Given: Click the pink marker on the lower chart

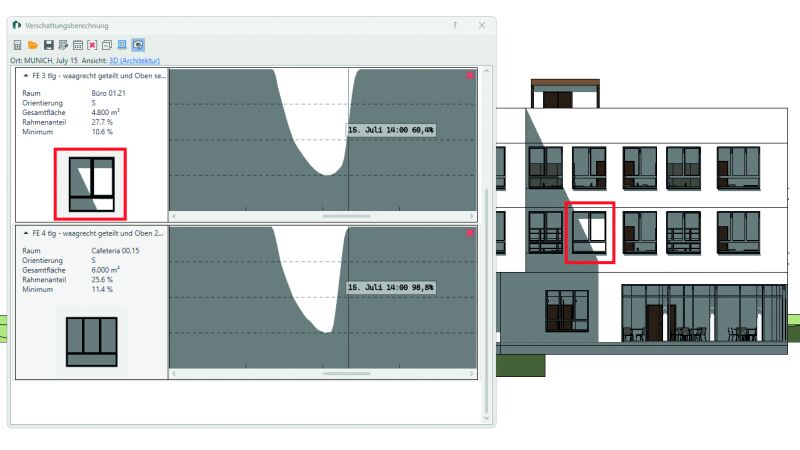Looking at the screenshot, I should point(469,233).
